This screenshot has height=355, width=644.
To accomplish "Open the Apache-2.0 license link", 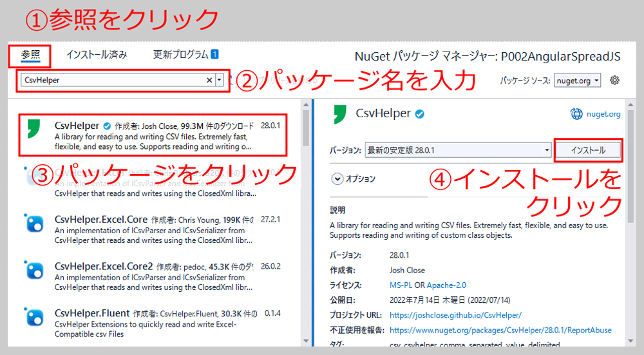I will click(x=446, y=285).
